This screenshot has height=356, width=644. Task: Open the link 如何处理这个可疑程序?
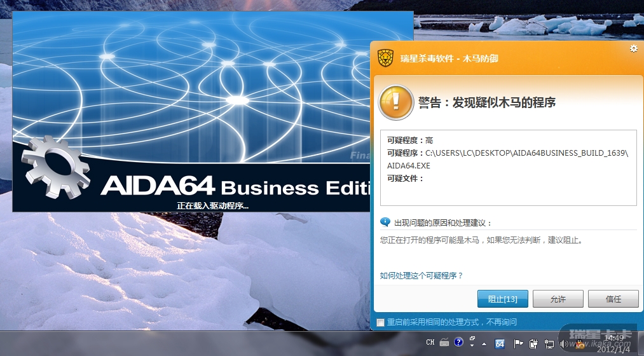tap(421, 275)
